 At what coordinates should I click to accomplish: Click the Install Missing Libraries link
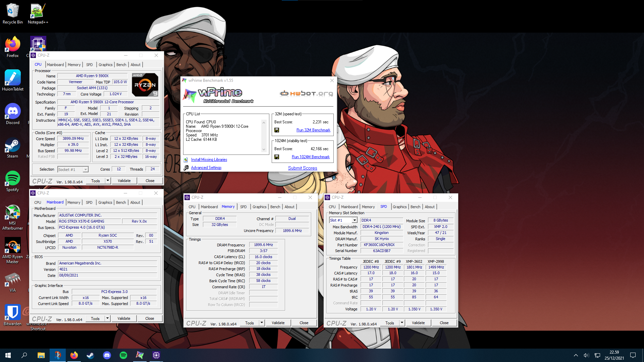[x=209, y=160]
